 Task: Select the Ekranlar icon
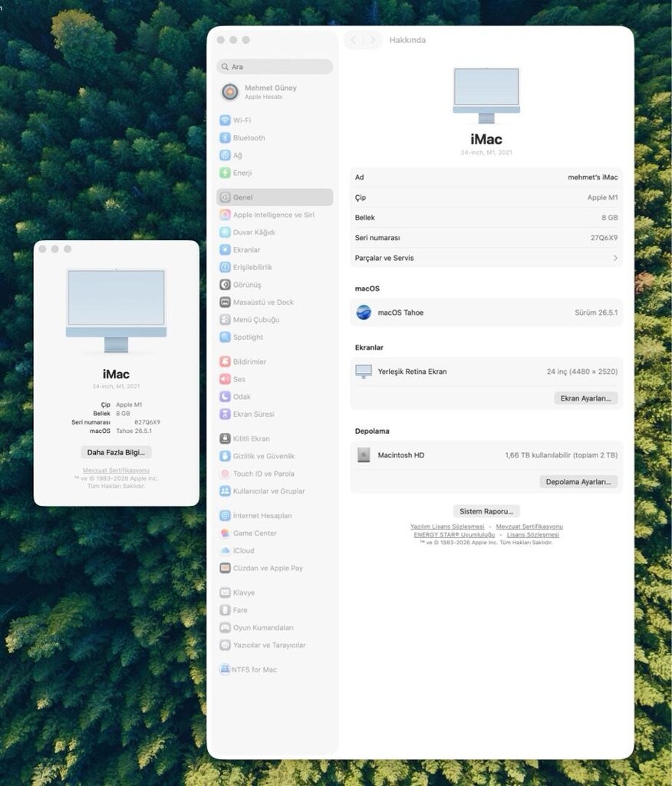225,249
